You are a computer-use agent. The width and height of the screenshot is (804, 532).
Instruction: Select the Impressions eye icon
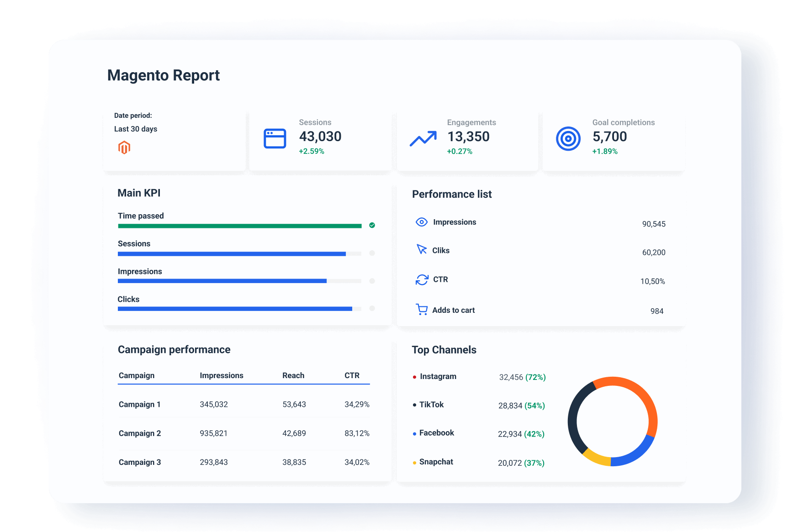421,222
